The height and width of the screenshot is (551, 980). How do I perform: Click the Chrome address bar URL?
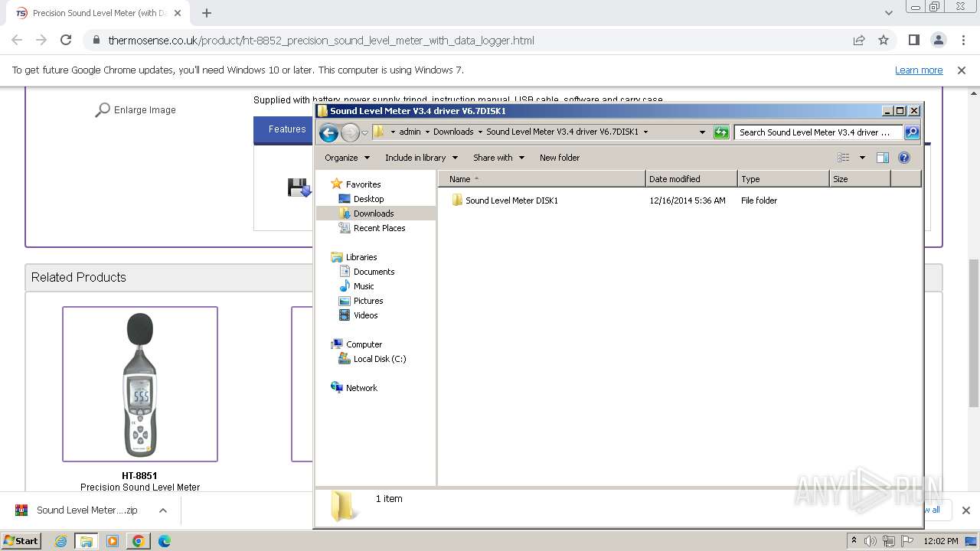[321, 41]
